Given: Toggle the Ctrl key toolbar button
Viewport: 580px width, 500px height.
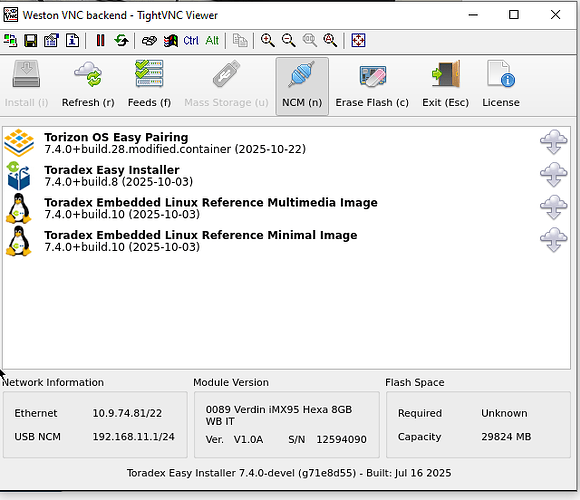Looking at the screenshot, I should click(191, 40).
